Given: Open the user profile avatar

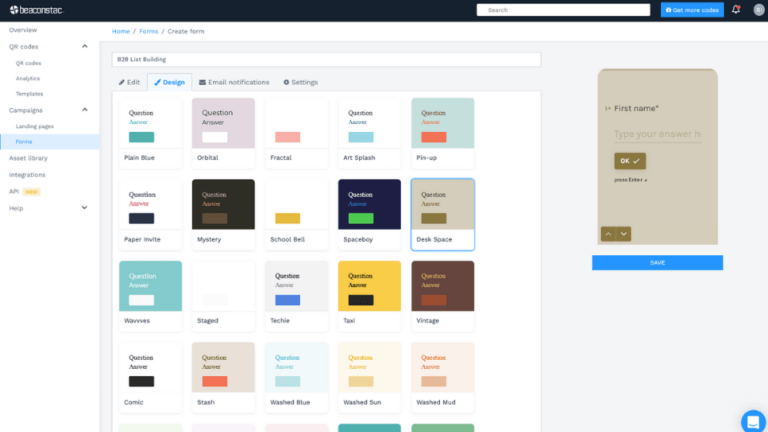Looking at the screenshot, I should (x=756, y=10).
